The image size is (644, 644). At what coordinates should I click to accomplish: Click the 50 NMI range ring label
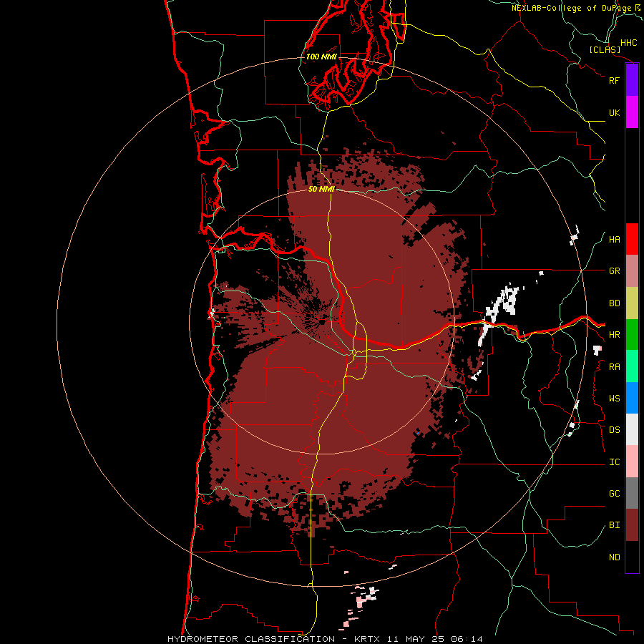[x=321, y=189]
